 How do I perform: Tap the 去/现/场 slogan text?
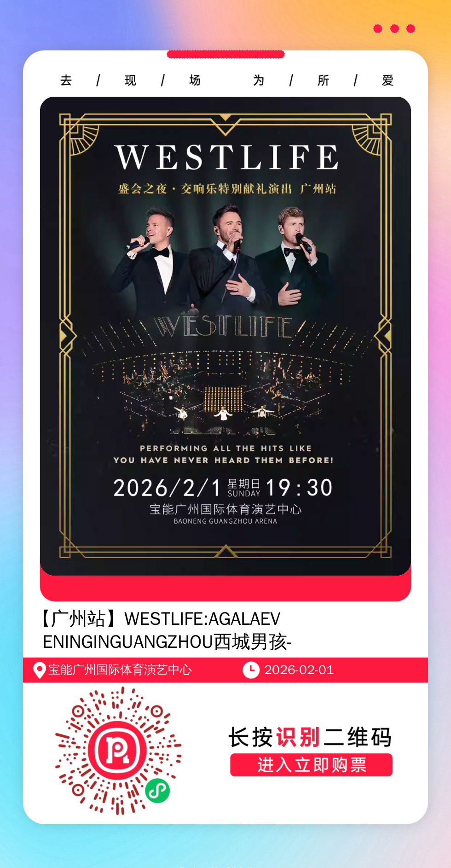click(x=131, y=81)
